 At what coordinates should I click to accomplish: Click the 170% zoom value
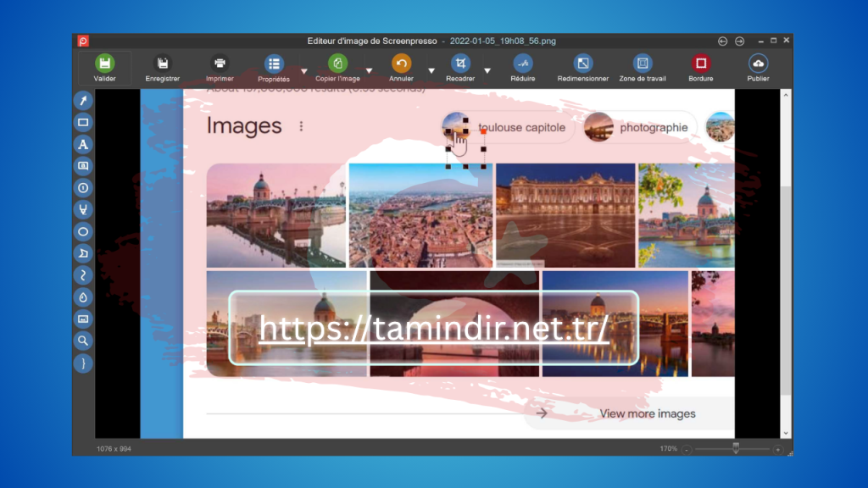[x=668, y=449]
